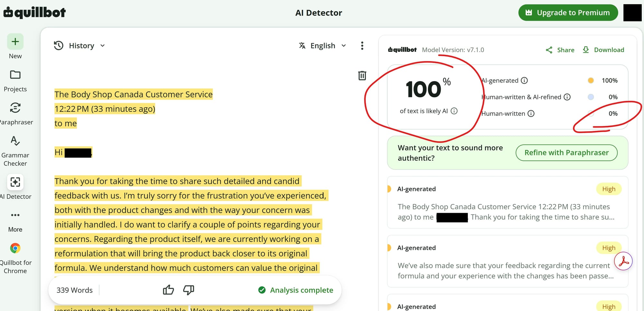Click the Adobe Acrobat floating icon

point(623,261)
